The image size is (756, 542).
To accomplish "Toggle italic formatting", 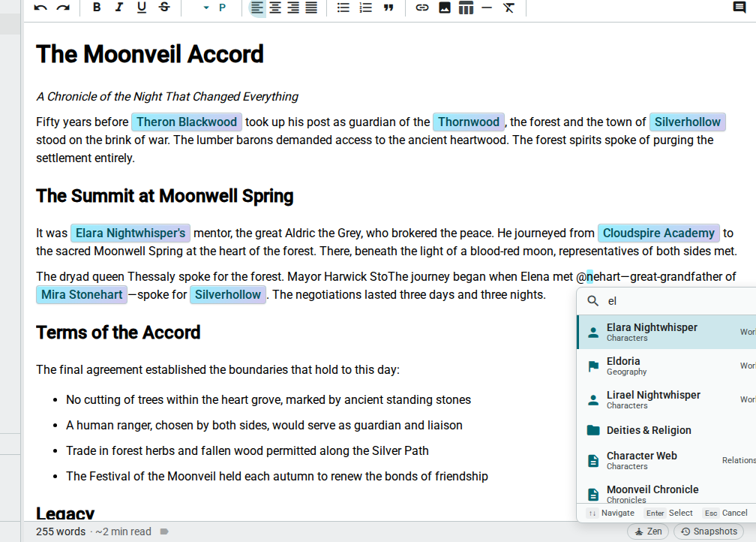I will coord(119,8).
